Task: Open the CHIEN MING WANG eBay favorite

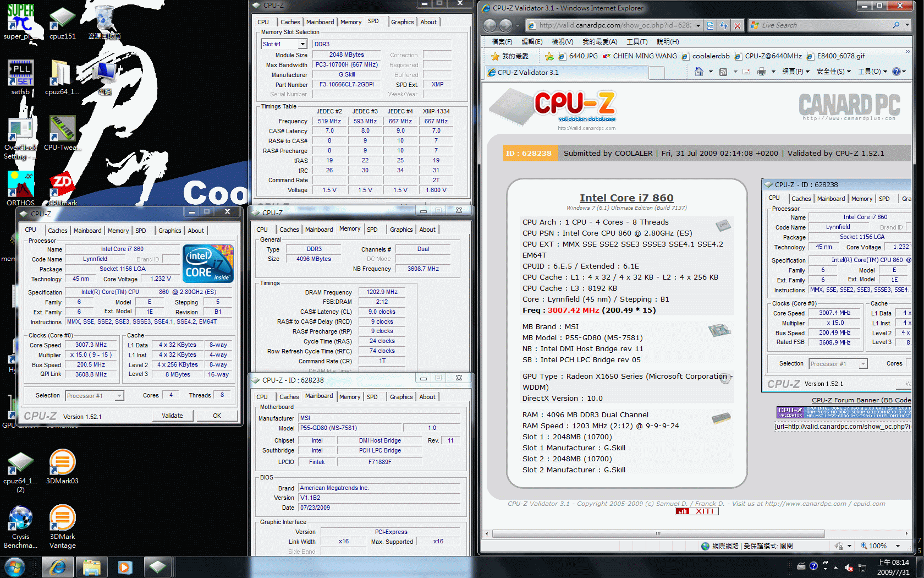Action: point(640,56)
